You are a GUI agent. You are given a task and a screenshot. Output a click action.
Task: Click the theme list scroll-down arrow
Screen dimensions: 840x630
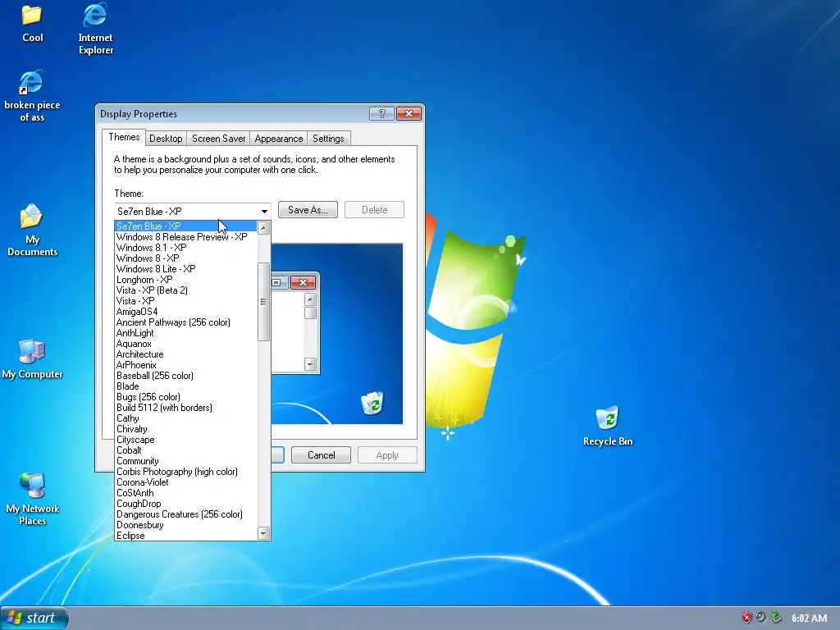263,533
